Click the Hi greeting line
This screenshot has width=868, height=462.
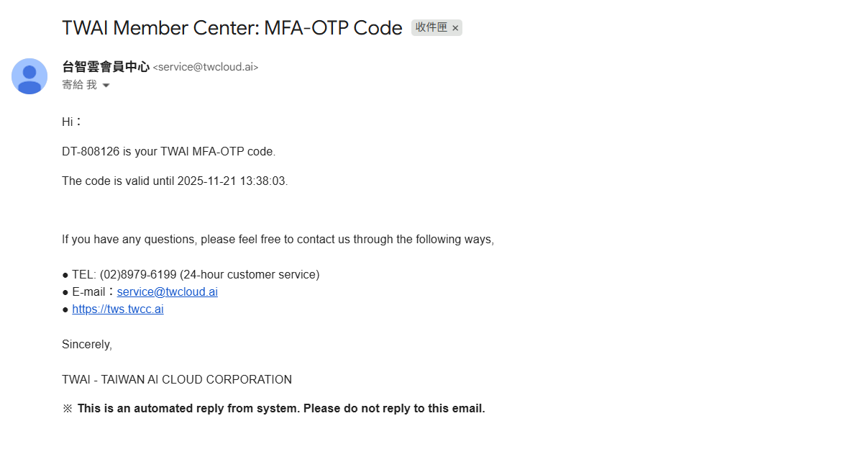tap(71, 122)
